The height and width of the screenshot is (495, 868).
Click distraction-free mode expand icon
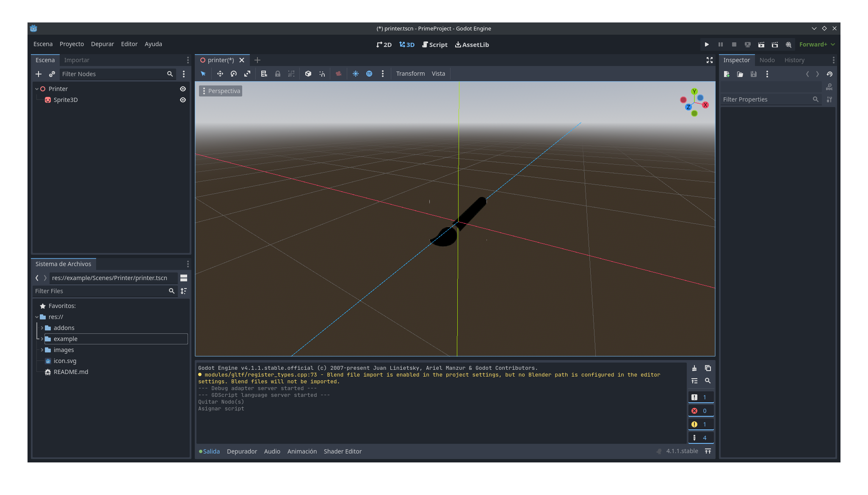point(710,60)
